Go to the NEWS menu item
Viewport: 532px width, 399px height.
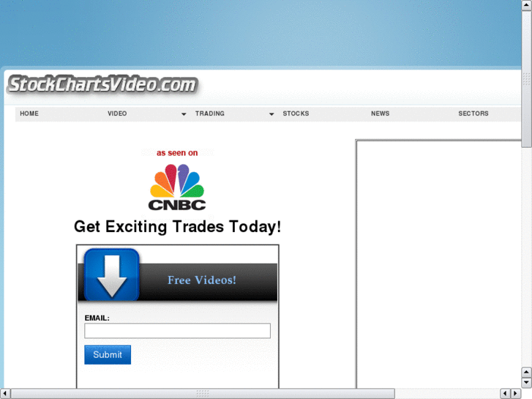380,113
